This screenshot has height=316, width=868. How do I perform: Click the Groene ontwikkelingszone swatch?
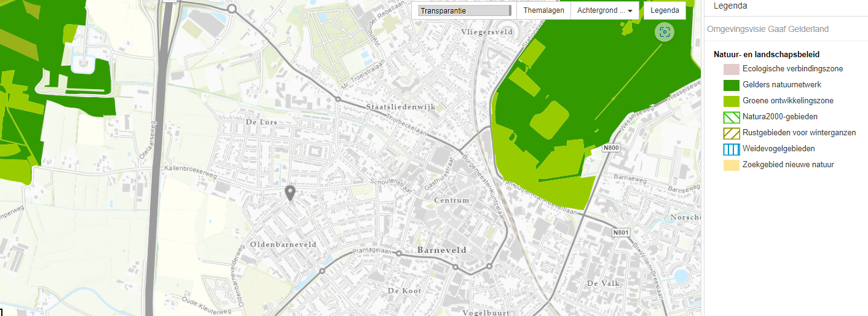coord(731,101)
